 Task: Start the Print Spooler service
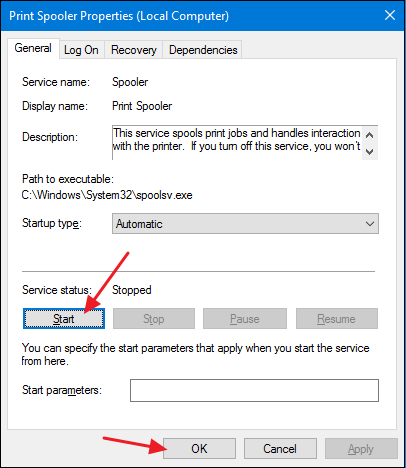[64, 319]
